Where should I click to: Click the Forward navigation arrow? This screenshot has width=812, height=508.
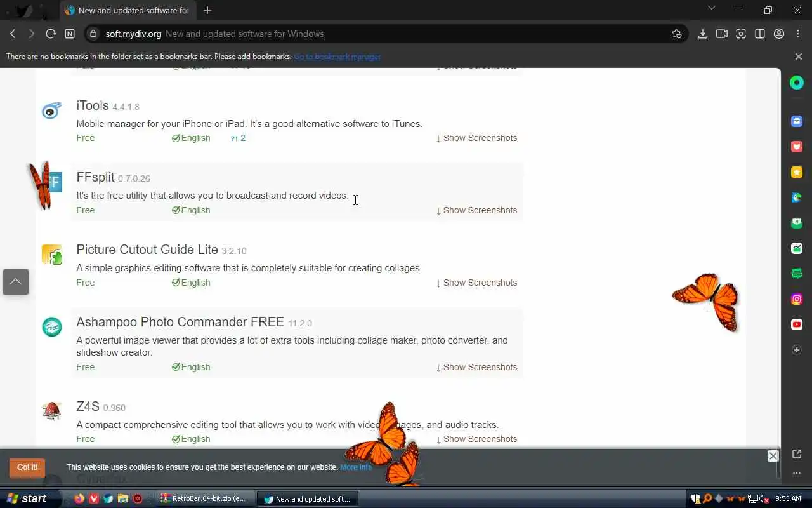point(31,34)
